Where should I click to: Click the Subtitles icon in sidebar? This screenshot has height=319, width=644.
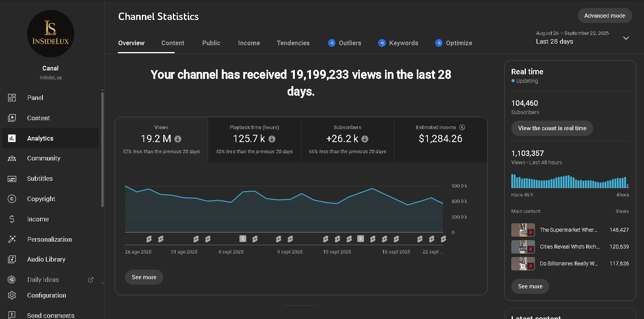pos(12,179)
